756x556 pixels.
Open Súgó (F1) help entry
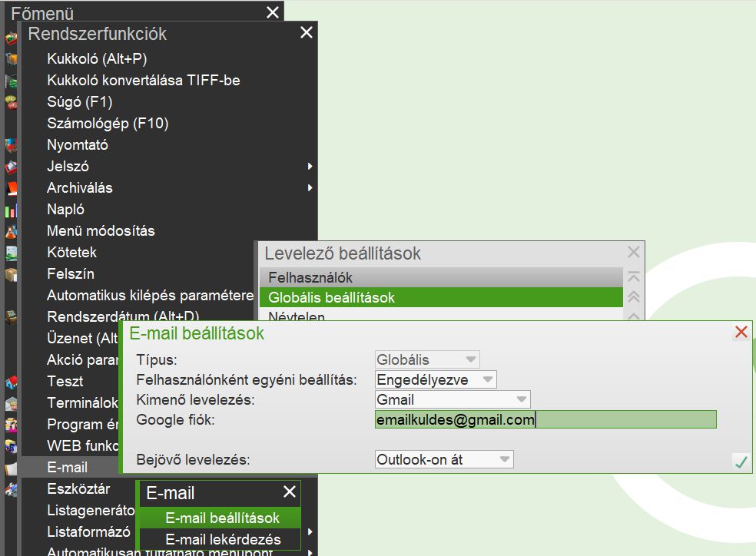(80, 101)
